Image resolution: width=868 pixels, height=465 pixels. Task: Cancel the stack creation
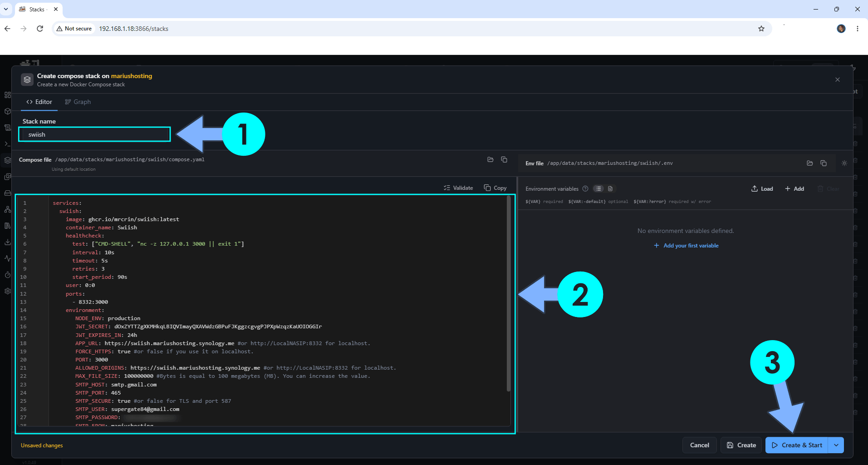(699, 445)
